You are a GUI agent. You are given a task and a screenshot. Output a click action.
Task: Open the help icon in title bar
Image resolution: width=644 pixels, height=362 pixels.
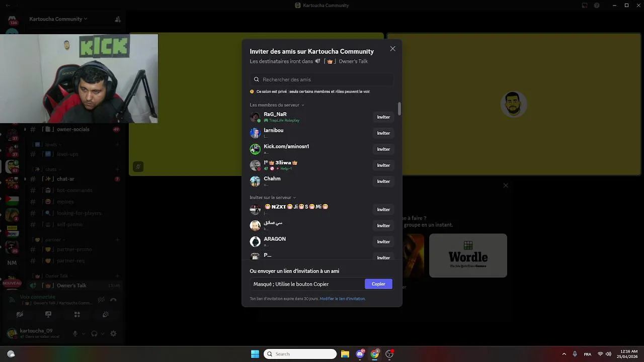pos(597,6)
